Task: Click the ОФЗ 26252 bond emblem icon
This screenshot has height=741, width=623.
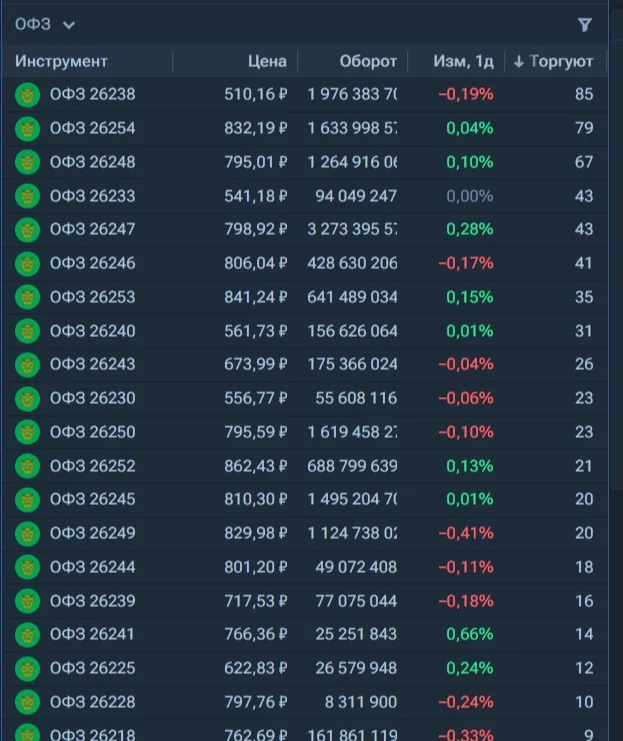Action: [x=27, y=466]
